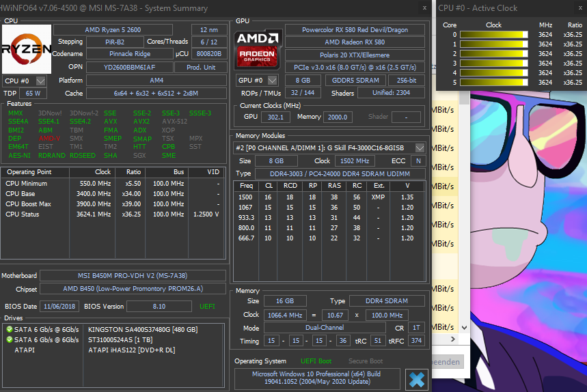Click the XMP entry in timing table
The image size is (587, 392).
[x=378, y=197]
